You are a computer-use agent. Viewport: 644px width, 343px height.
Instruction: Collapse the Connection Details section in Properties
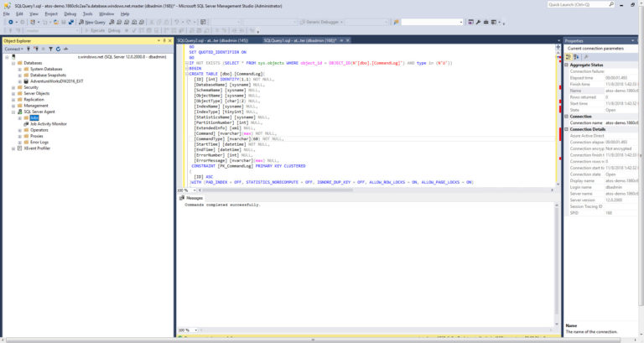pyautogui.click(x=567, y=129)
